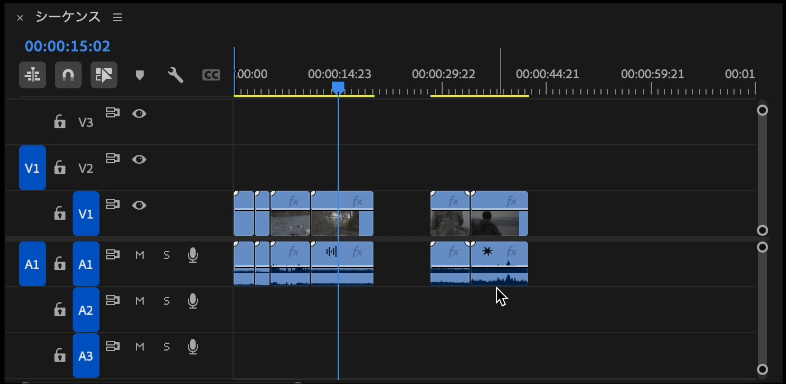The image size is (786, 384).
Task: Toggle A2 track targeting
Action: 86,310
